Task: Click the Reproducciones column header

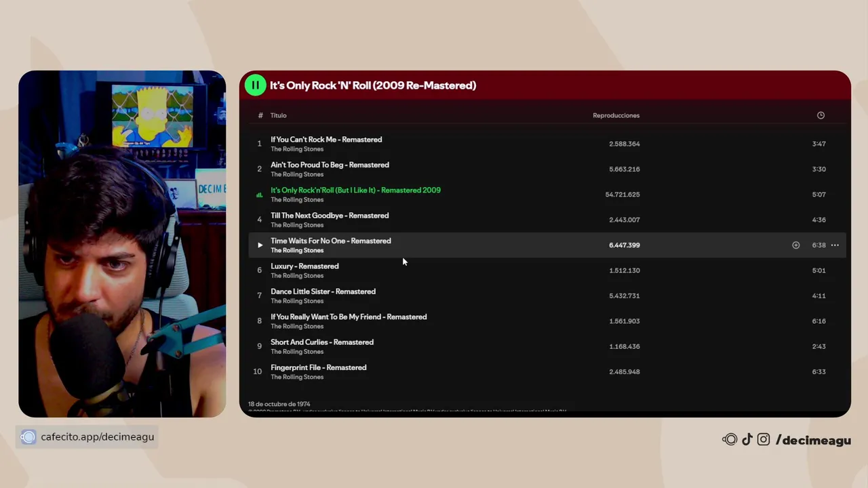Action: (x=616, y=115)
